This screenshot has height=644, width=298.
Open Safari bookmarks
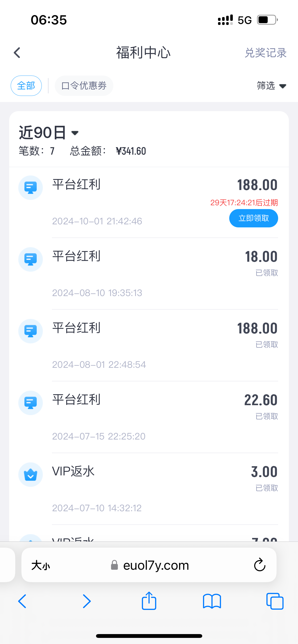212,601
